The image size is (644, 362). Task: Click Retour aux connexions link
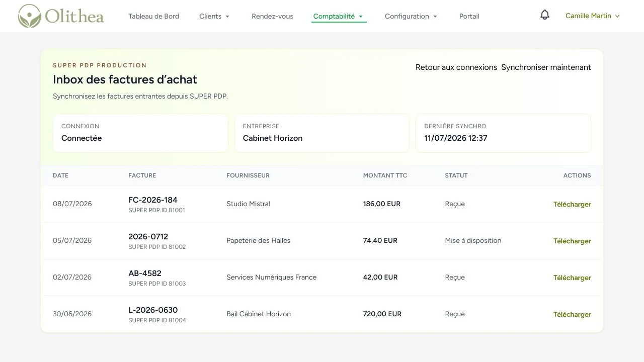pos(456,67)
